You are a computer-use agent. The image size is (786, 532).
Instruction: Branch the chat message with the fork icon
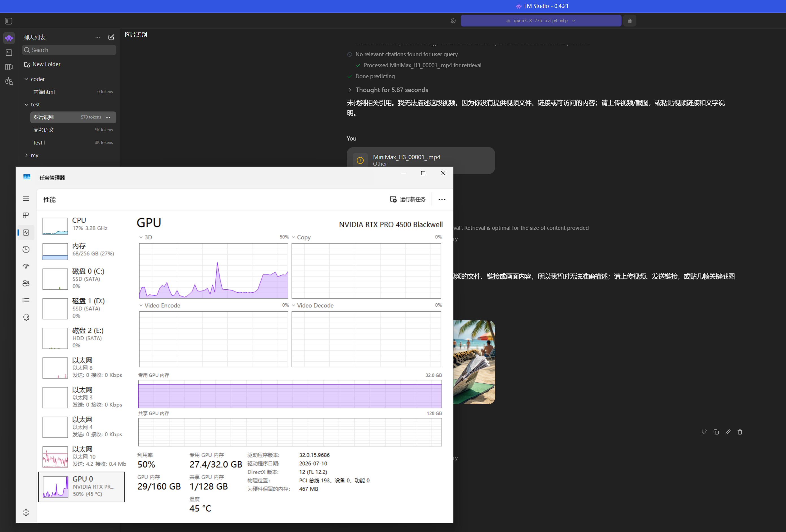pos(704,432)
